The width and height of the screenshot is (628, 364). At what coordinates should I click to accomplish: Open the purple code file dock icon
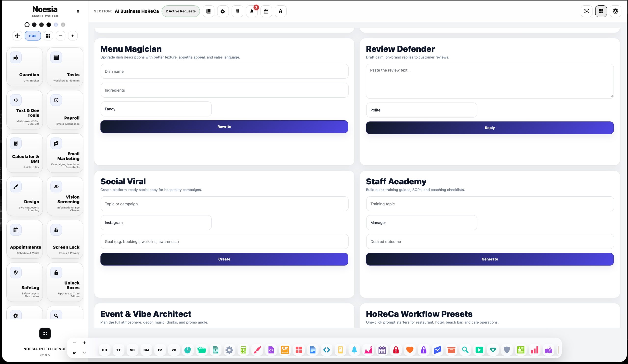coord(271,350)
